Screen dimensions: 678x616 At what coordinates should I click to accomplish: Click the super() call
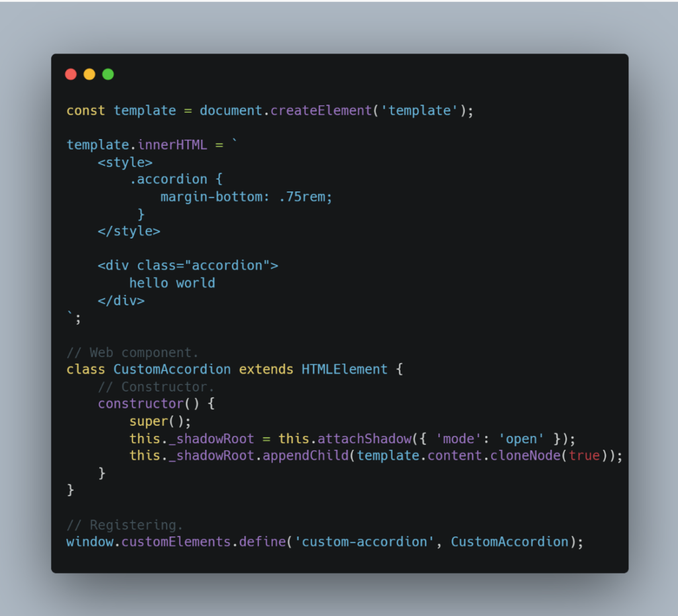pos(160,421)
